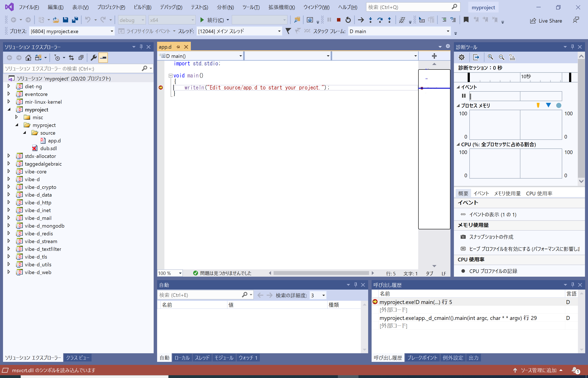588x378 pixels.
Task: Click the Diagnostic Tools select-tools icon
Action: click(x=476, y=57)
